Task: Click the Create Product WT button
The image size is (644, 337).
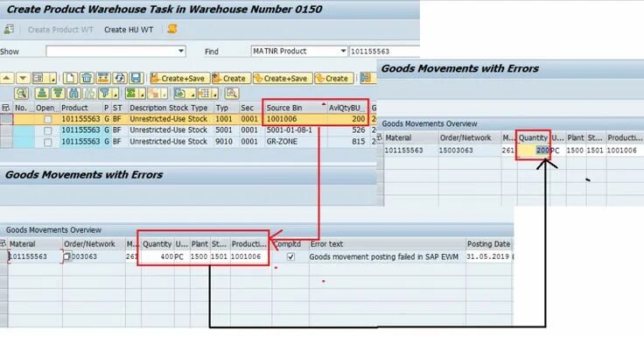Action: click(x=60, y=30)
